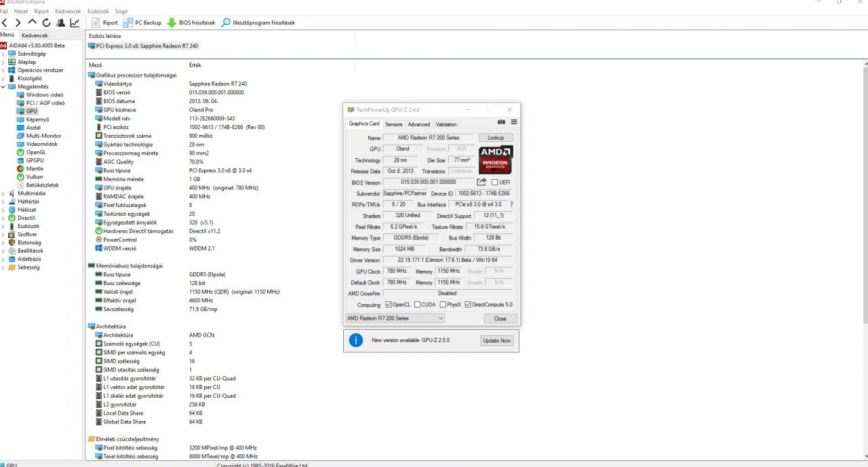Image resolution: width=868 pixels, height=467 pixels.
Task: Click the Lookup button in GPU-Z
Action: click(496, 138)
